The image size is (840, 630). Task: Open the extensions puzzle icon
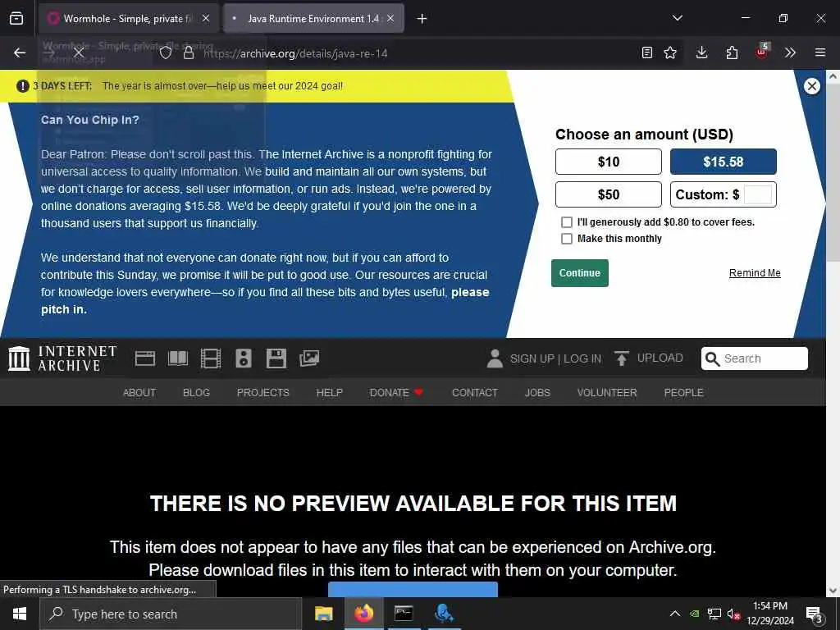[x=732, y=52]
